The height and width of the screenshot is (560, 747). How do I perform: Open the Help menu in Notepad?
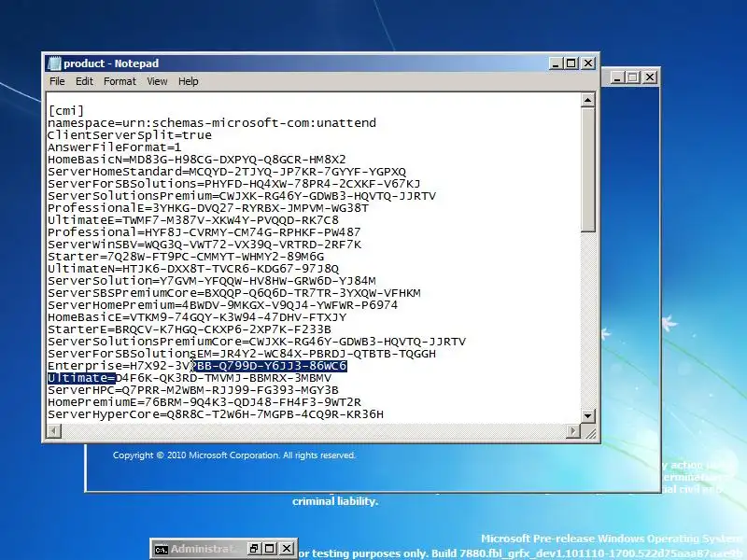click(189, 81)
